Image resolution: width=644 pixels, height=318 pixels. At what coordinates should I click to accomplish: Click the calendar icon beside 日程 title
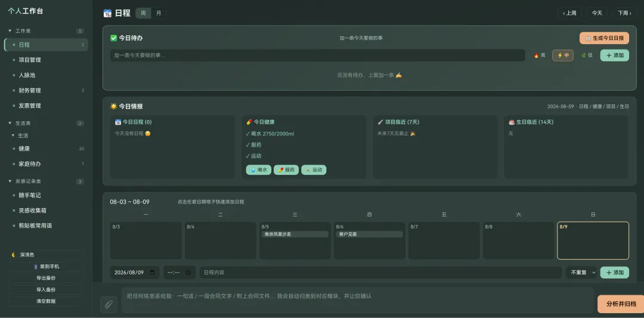pos(107,13)
